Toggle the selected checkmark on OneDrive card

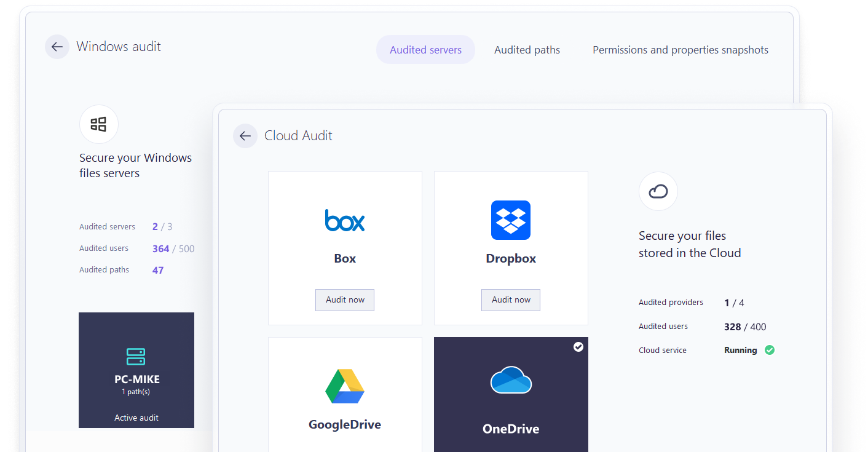tap(578, 347)
